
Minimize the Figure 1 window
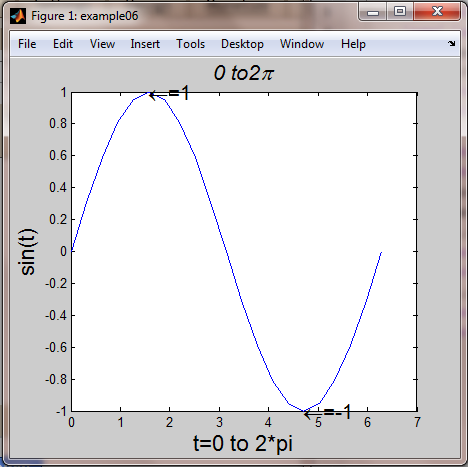click(373, 12)
